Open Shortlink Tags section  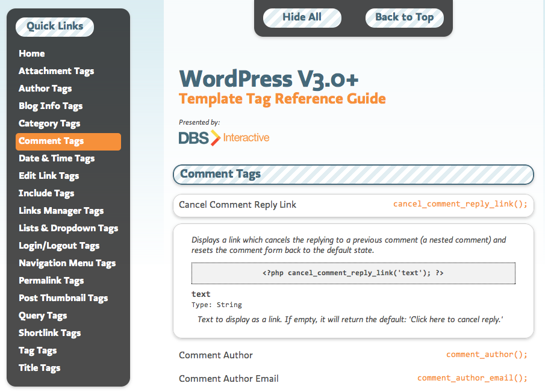pyautogui.click(x=50, y=333)
